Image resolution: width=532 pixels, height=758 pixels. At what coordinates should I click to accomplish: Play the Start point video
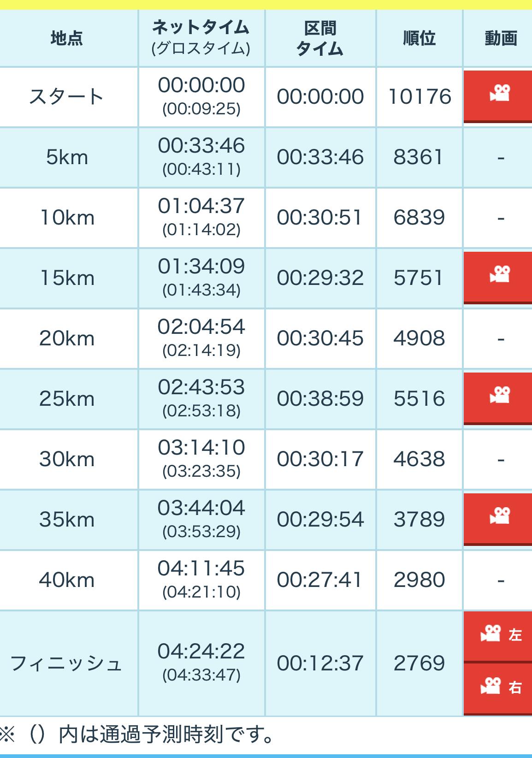tap(499, 95)
